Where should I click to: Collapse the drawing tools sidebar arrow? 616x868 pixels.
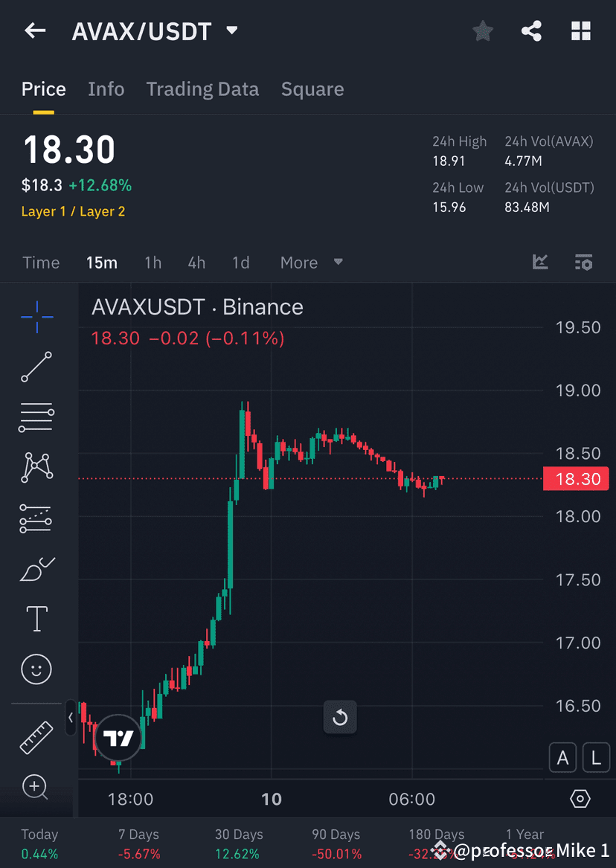[x=71, y=718]
